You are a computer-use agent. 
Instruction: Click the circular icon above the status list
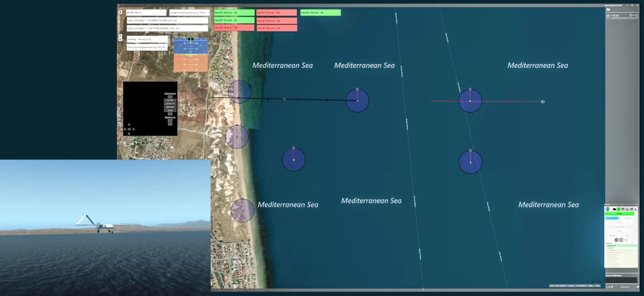pos(616,240)
